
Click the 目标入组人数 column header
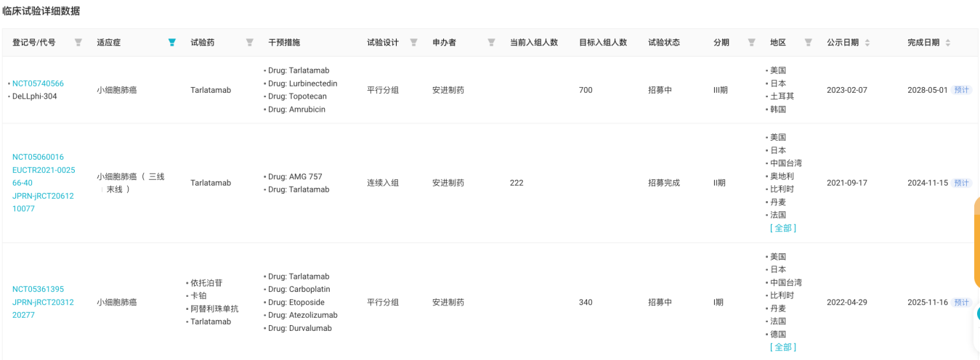coord(602,43)
